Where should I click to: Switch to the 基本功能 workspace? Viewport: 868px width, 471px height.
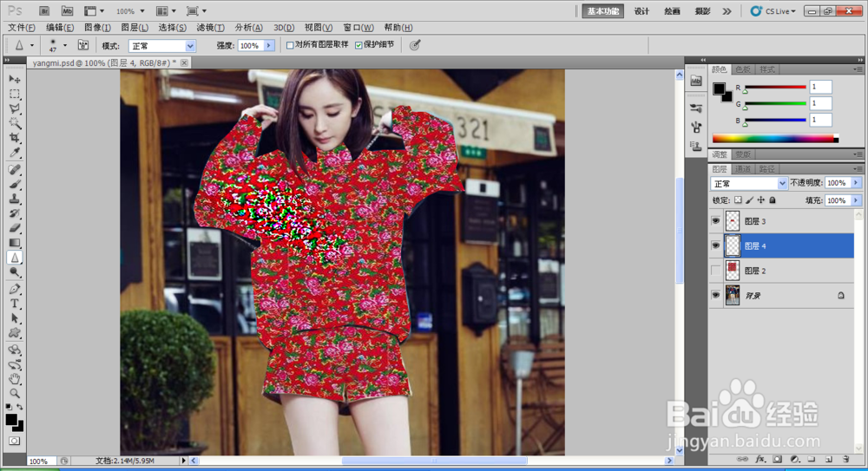(x=603, y=11)
